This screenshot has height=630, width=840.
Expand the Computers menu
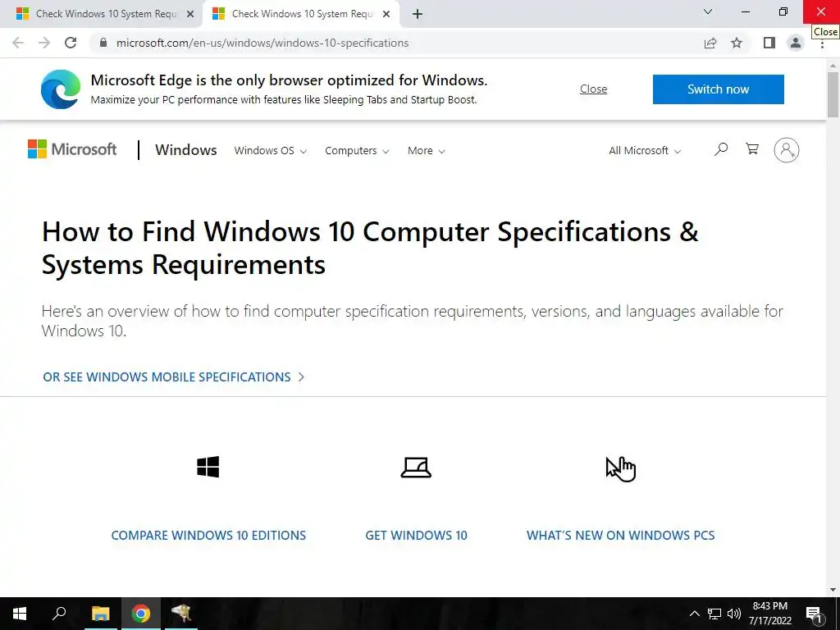pyautogui.click(x=357, y=151)
